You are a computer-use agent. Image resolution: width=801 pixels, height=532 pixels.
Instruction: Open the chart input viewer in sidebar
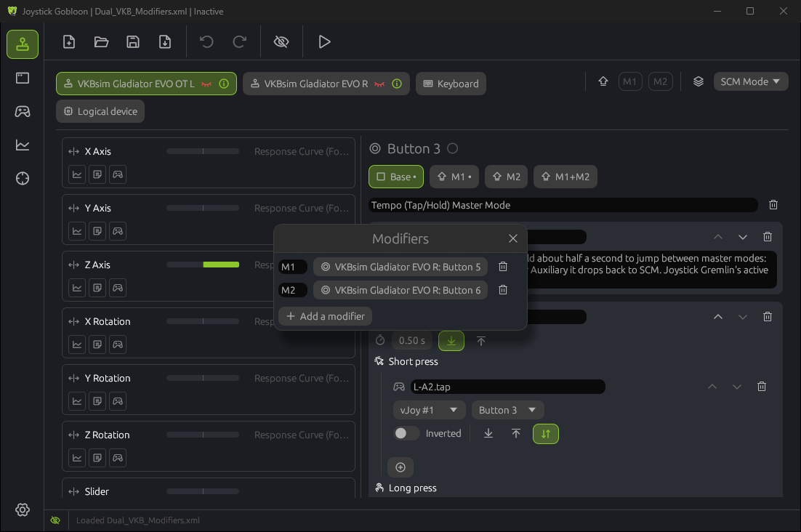[23, 145]
